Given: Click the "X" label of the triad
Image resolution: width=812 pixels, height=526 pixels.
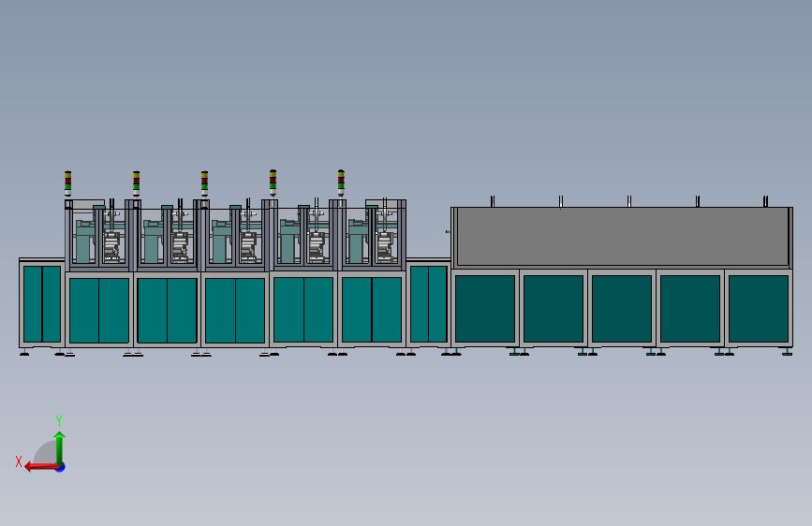Looking at the screenshot, I should pos(19,461).
